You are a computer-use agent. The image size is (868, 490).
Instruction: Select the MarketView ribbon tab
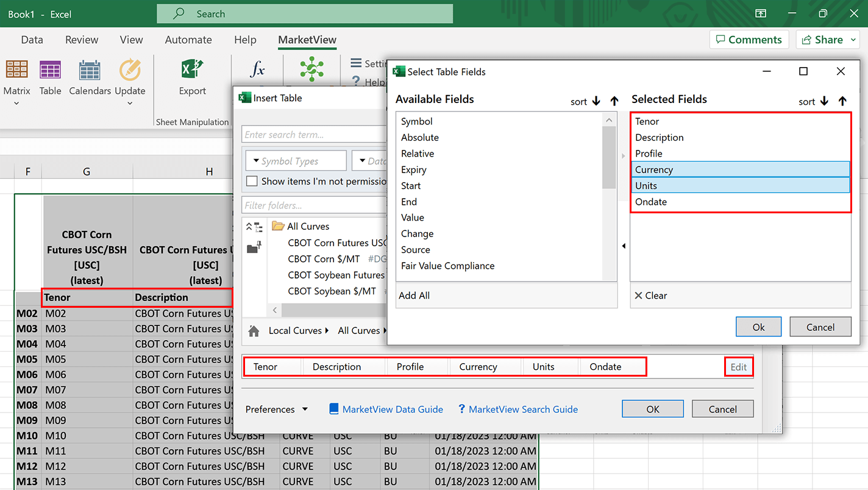click(x=307, y=40)
